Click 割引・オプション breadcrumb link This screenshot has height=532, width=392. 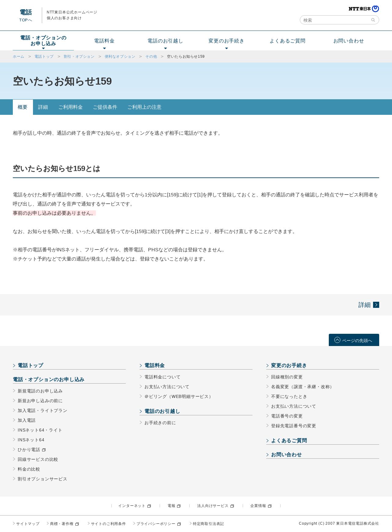[x=79, y=56]
